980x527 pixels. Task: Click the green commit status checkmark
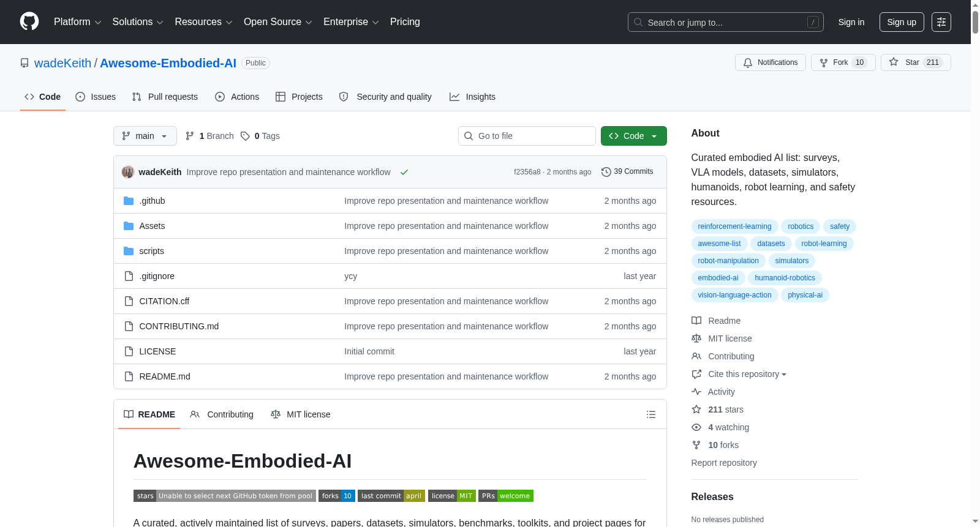click(404, 172)
